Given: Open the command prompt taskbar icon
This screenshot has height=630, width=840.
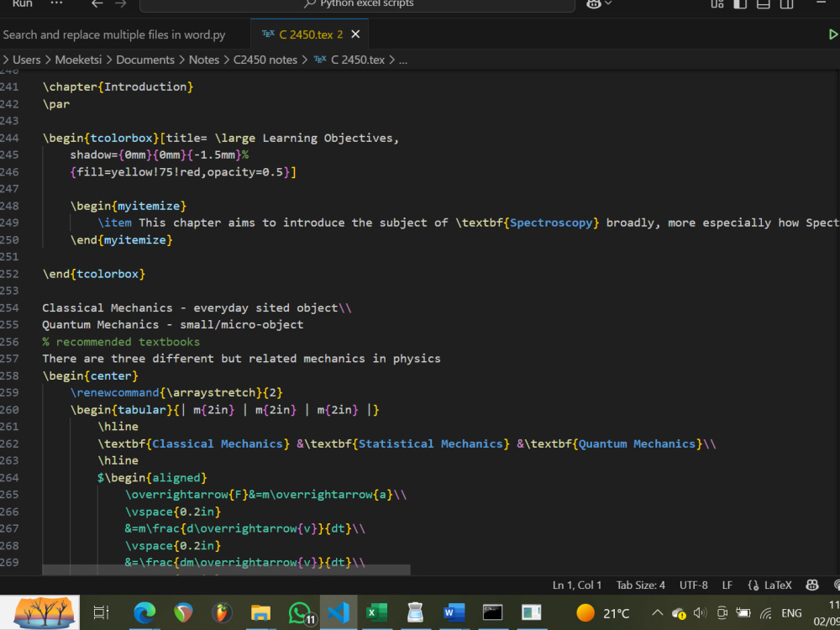Looking at the screenshot, I should (492, 612).
